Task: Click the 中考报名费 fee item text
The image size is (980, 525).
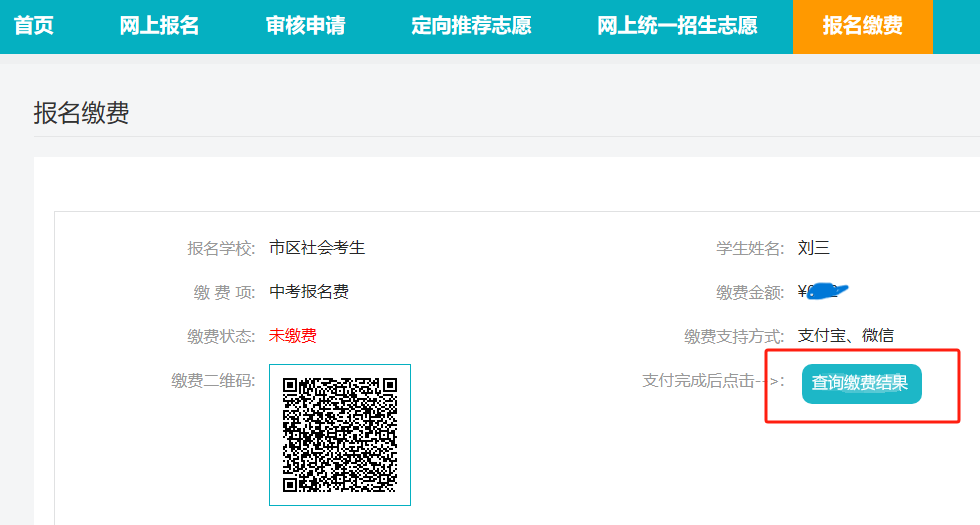Action: click(x=309, y=292)
